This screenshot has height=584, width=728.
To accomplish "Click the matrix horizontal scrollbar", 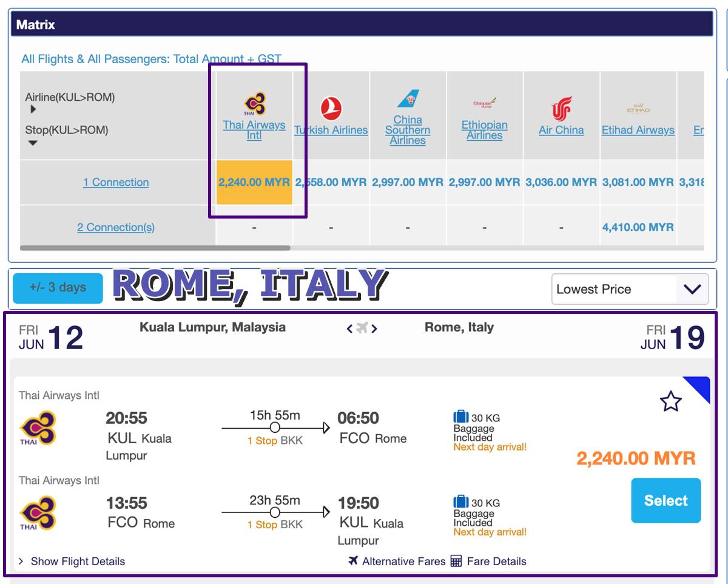I will coord(155,248).
